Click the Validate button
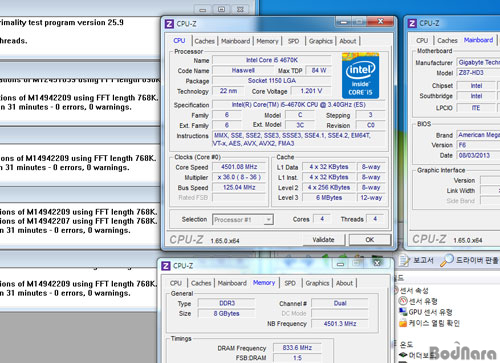The image size is (500, 363). coord(323,240)
